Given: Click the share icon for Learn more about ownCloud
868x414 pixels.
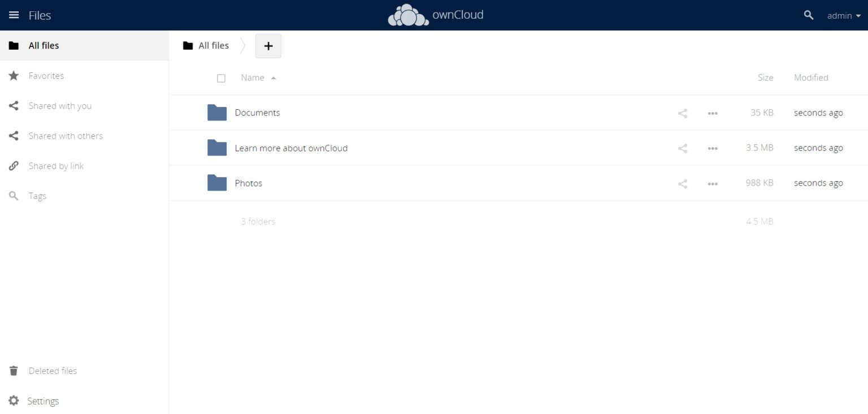Looking at the screenshot, I should pyautogui.click(x=683, y=148).
